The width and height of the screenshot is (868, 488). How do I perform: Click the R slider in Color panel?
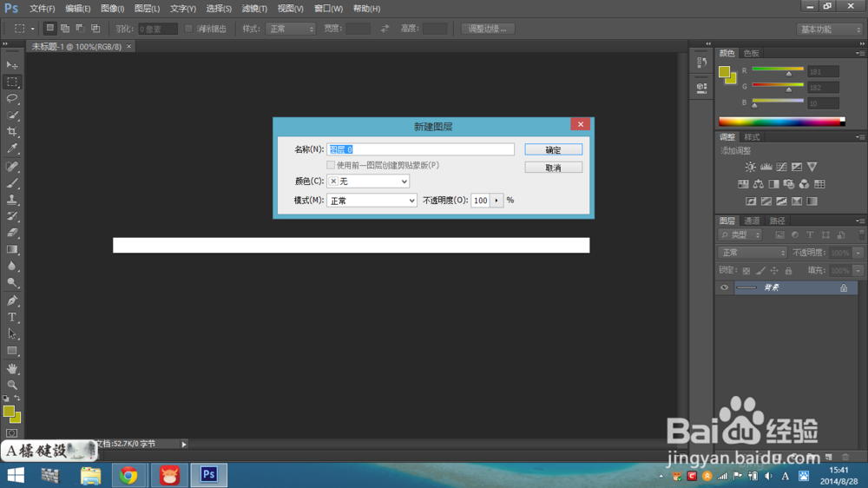coord(778,69)
